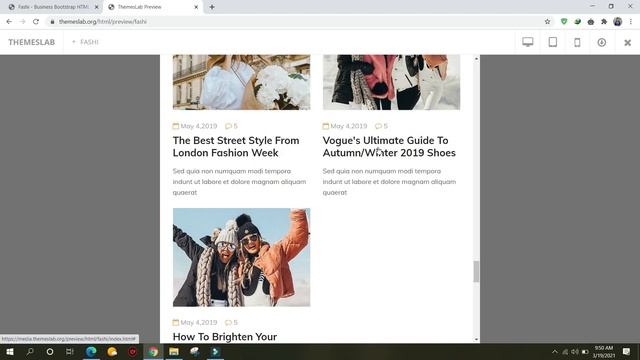The height and width of the screenshot is (360, 640).
Task: Open Task View on taskbar
Action: (x=70, y=351)
